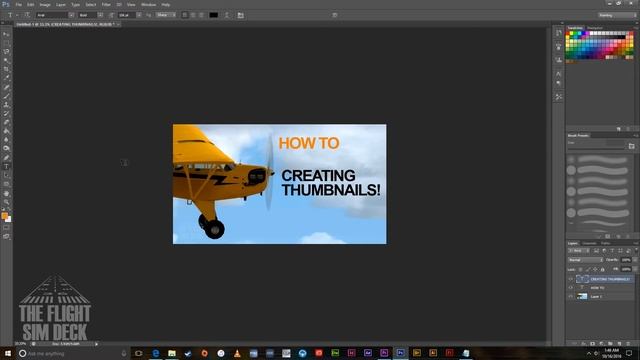The image size is (640, 360).
Task: Select the Eraser tool
Action: point(6,122)
